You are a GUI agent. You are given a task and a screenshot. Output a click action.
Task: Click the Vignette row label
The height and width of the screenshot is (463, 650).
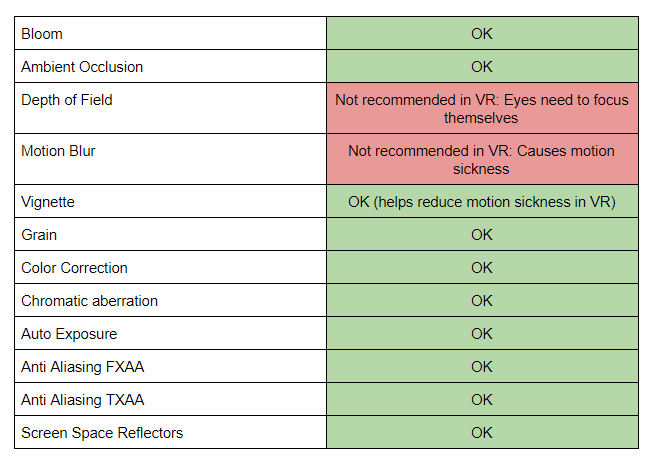click(x=48, y=202)
